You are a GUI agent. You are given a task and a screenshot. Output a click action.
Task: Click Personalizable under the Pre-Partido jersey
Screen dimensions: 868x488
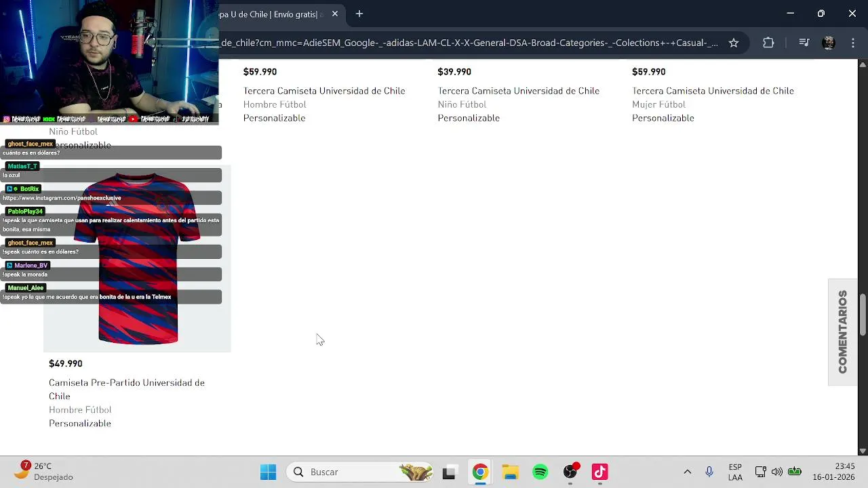pos(80,424)
